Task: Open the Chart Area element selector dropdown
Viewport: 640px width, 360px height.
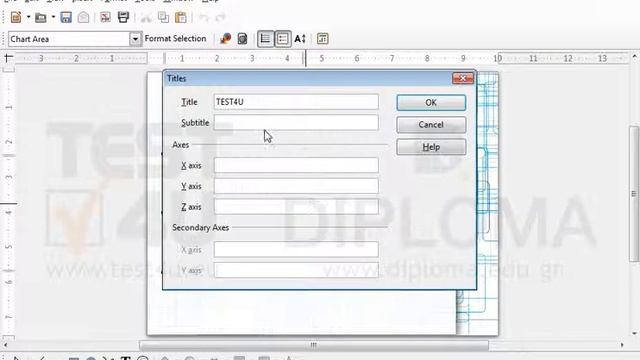Action: pyautogui.click(x=135, y=39)
